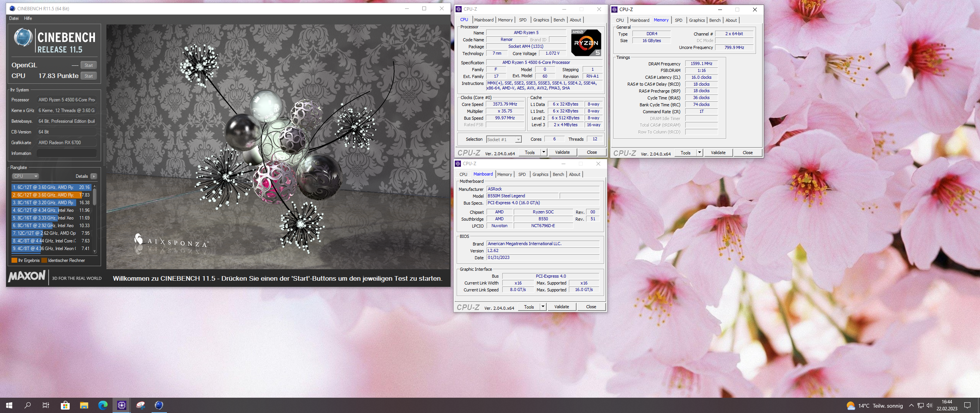The image size is (980, 413).
Task: Click the 'Identischer Rechner' legend swatch
Action: pos(44,260)
